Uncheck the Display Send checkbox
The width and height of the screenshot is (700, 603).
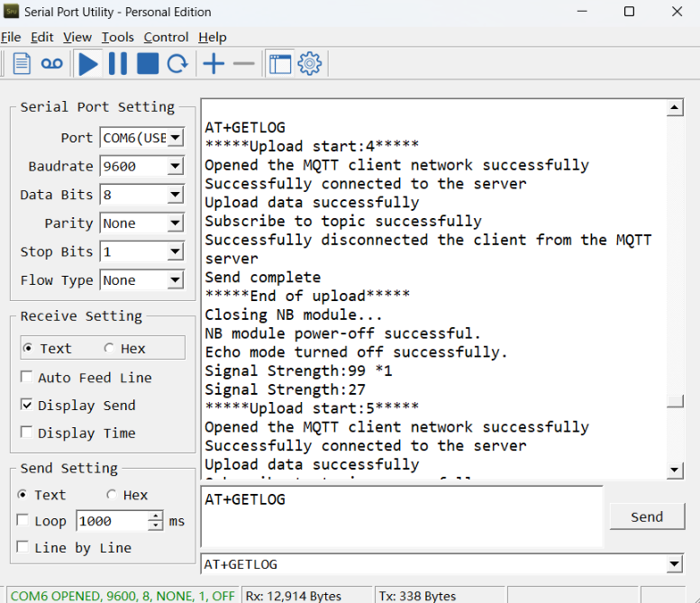coord(27,405)
